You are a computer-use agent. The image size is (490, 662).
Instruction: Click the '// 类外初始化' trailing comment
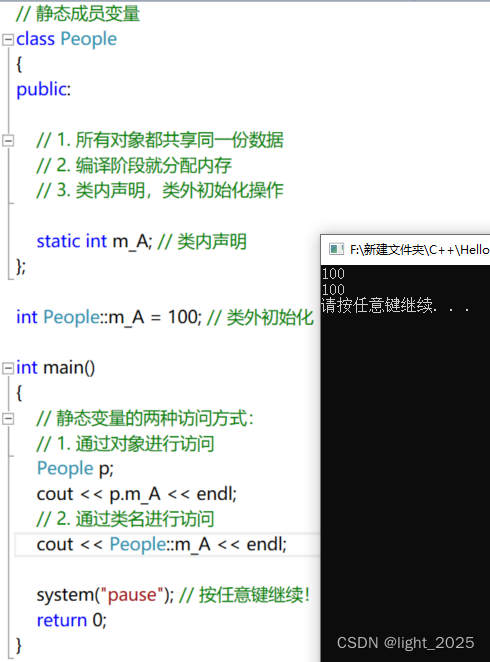click(260, 317)
